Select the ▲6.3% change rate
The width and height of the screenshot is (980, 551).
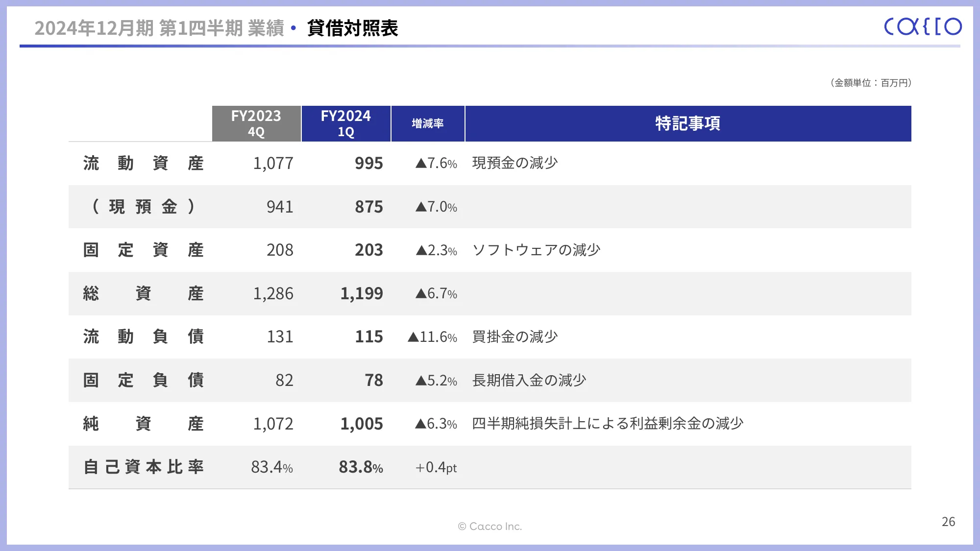coord(436,424)
